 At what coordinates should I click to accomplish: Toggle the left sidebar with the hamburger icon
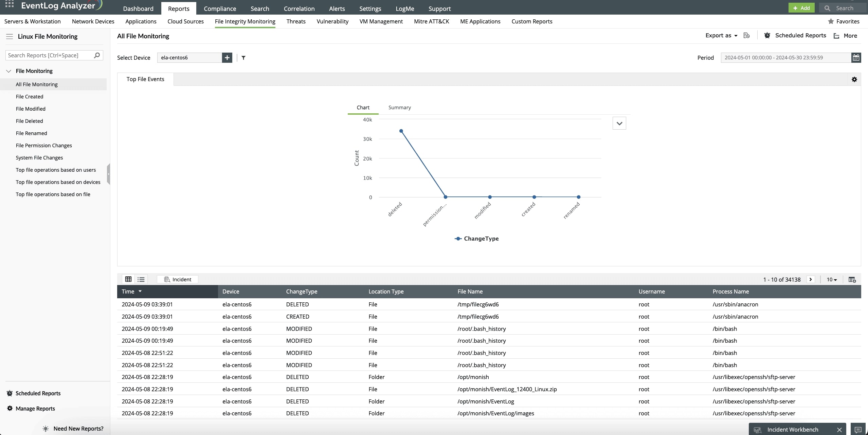pos(9,36)
